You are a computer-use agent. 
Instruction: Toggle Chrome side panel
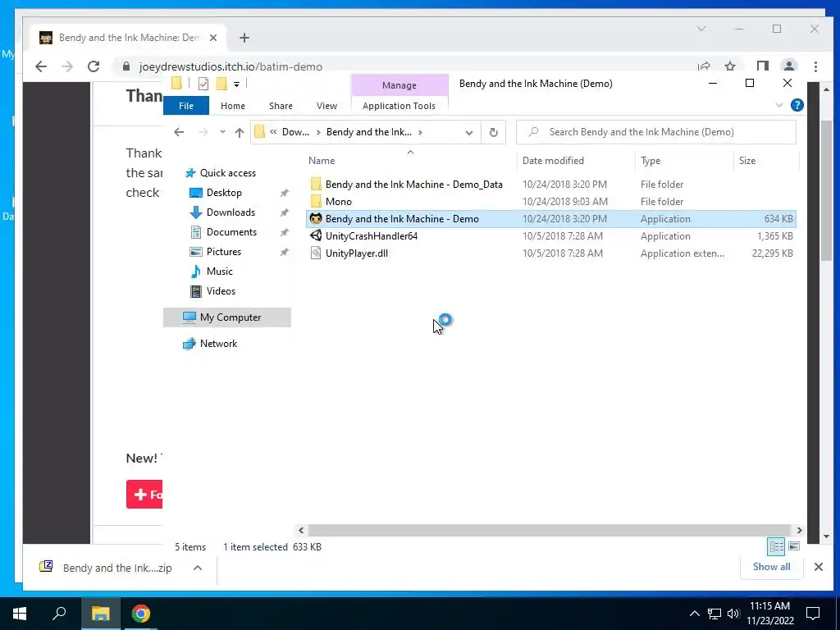pos(762,66)
